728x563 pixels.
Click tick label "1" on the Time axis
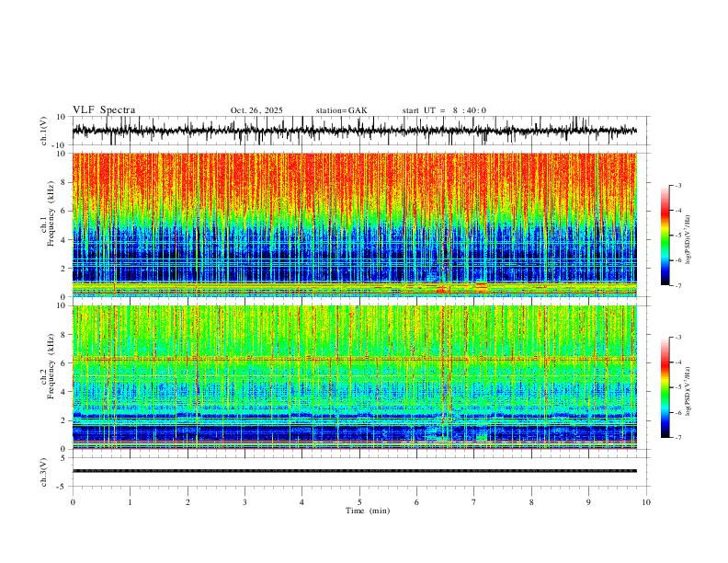[x=130, y=502]
